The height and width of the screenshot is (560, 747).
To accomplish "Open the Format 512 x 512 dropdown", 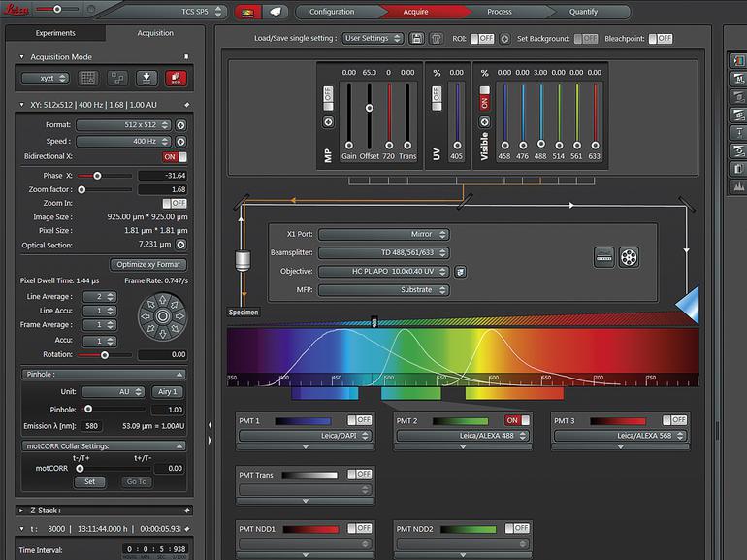I will (x=123, y=125).
